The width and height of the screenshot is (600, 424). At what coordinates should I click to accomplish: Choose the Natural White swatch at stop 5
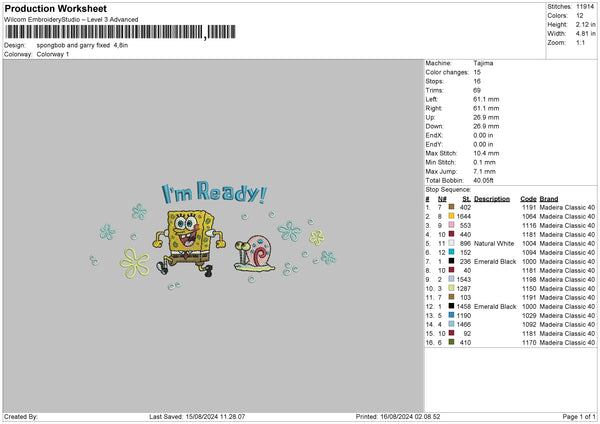pyautogui.click(x=451, y=243)
